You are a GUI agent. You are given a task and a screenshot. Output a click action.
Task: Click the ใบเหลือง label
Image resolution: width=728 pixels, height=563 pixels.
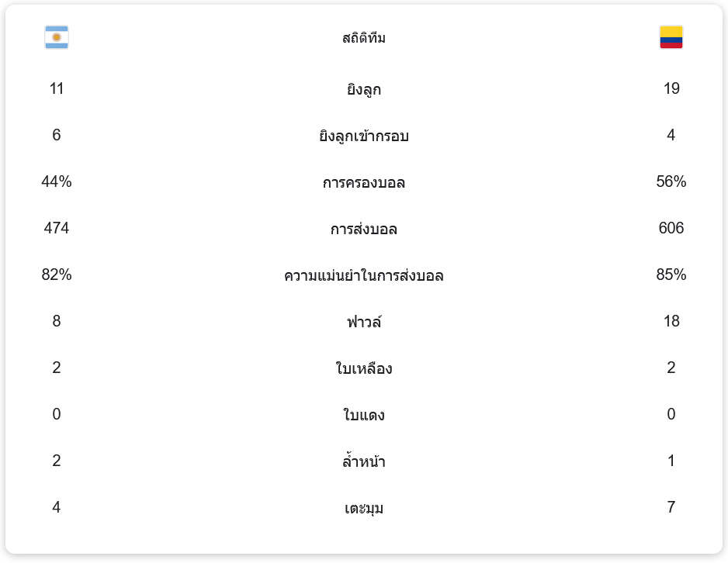[x=364, y=368]
